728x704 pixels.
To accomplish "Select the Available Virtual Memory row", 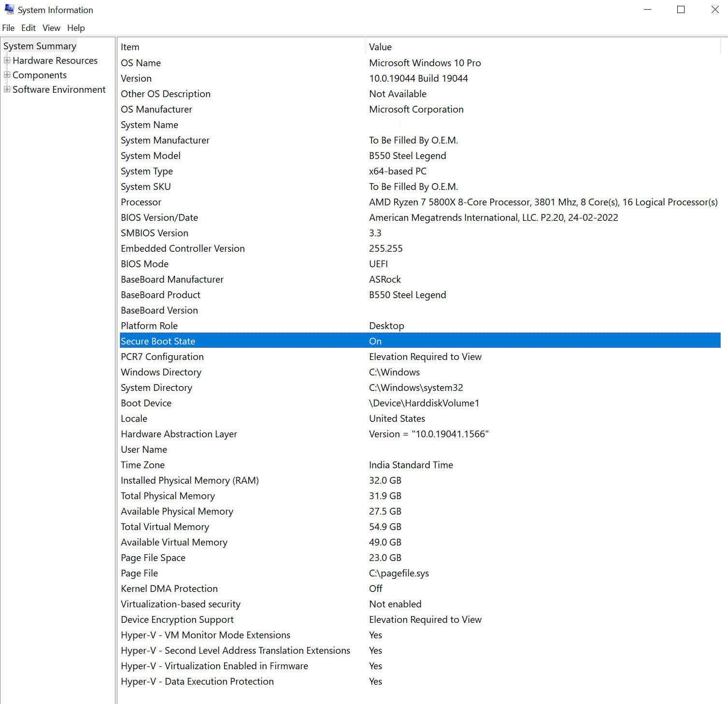I will tap(420, 542).
